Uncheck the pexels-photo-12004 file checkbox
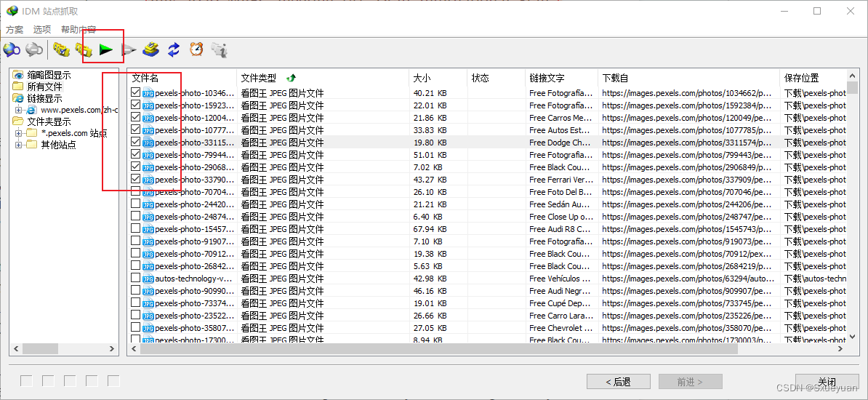 (136, 117)
